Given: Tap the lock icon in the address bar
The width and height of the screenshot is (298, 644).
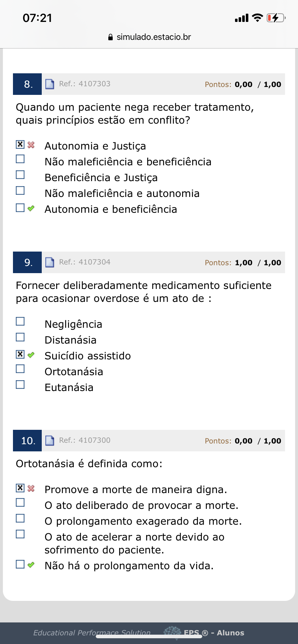Looking at the screenshot, I should pos(110,37).
